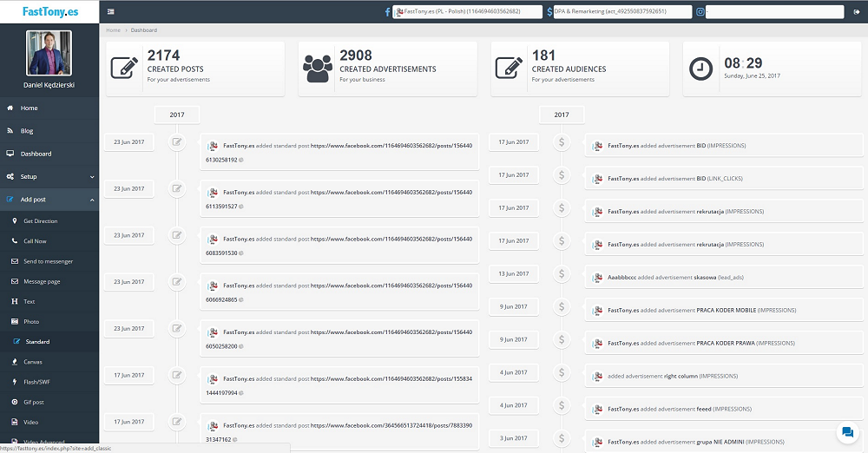Viewport: 868px width, 453px height.
Task: Open the FastTony.es (PL - Polish) page dropdown
Action: click(x=467, y=11)
